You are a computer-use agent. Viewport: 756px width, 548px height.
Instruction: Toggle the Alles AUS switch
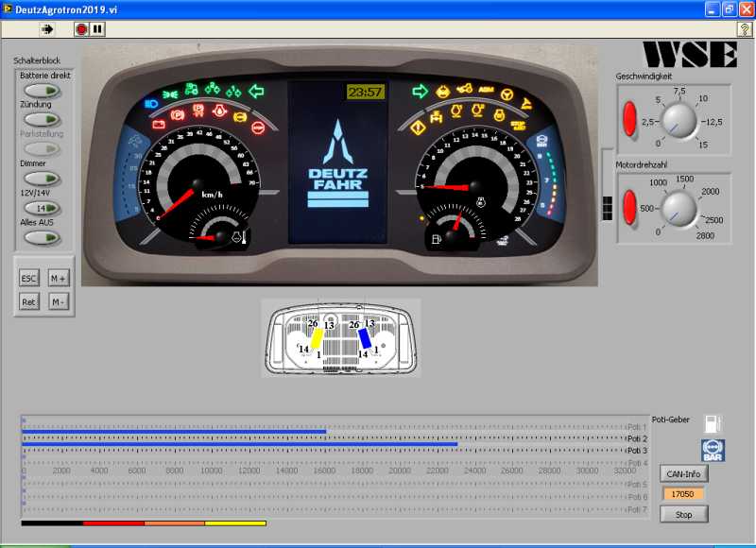coord(42,237)
